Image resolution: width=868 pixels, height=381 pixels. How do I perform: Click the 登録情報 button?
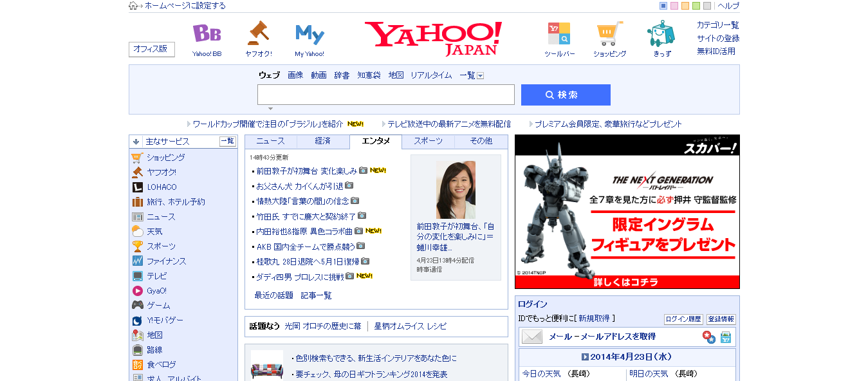pyautogui.click(x=721, y=319)
